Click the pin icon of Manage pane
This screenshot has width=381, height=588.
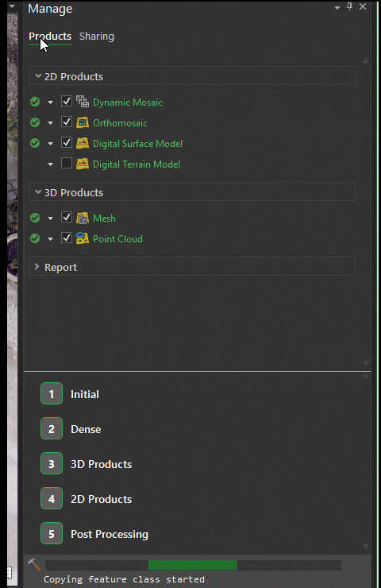coord(349,6)
